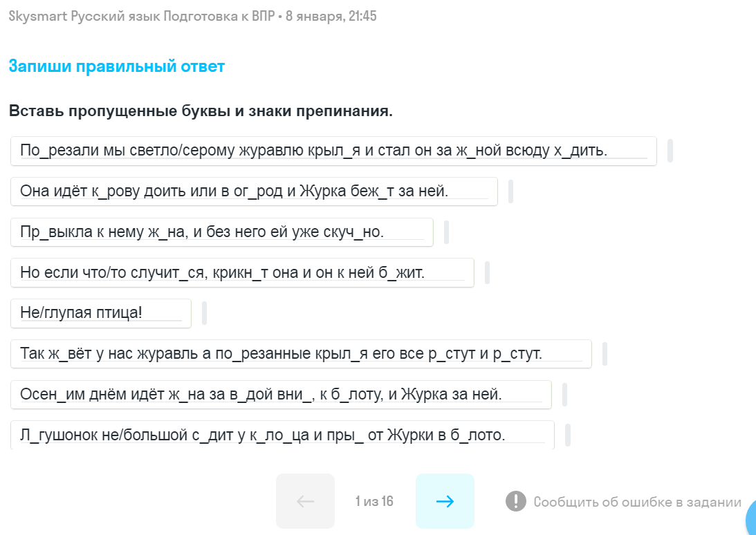756x535 pixels.
Task: Focus the 'Осен_им днём идёт ж_на' field
Action: tap(281, 394)
